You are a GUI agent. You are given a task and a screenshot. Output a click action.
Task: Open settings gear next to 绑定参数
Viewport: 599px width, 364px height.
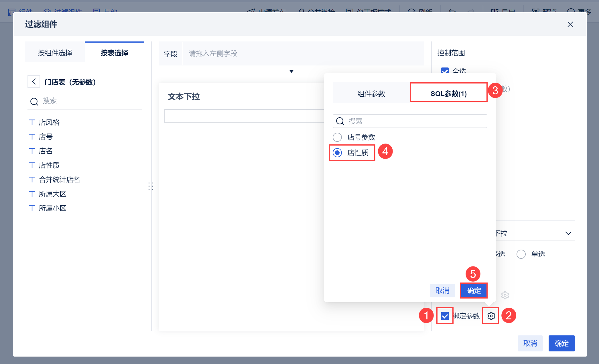(x=491, y=316)
